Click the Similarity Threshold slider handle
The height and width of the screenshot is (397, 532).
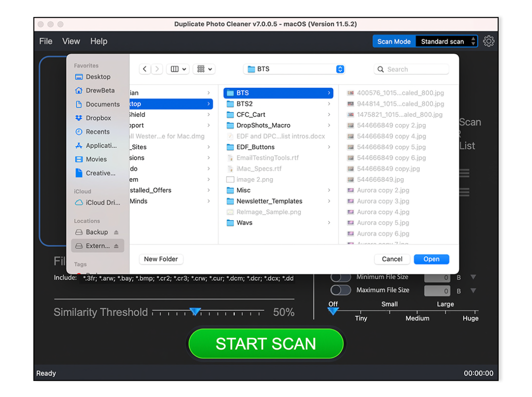[x=195, y=311]
